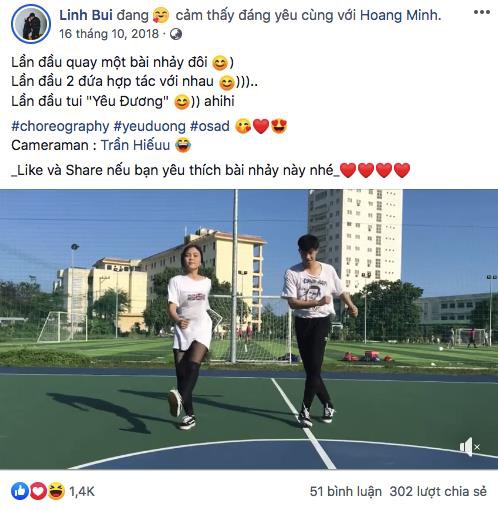
Task: Unmute the video with speaker icon
Action: click(x=470, y=447)
